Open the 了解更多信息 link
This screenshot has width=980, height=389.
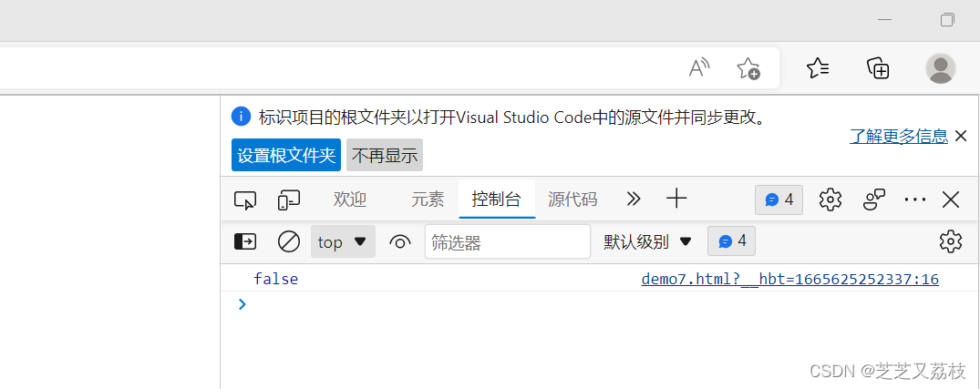[x=899, y=136]
